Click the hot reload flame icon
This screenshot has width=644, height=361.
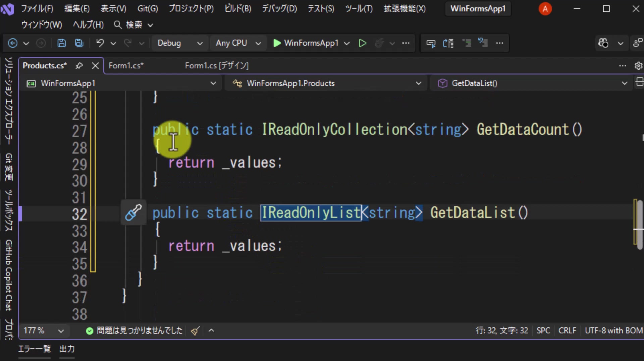379,43
